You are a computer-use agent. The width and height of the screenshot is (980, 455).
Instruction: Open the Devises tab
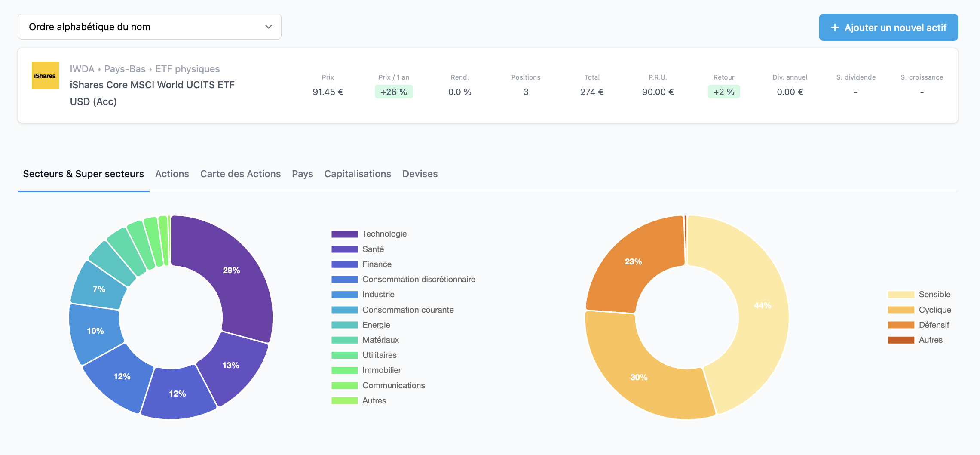click(x=420, y=174)
